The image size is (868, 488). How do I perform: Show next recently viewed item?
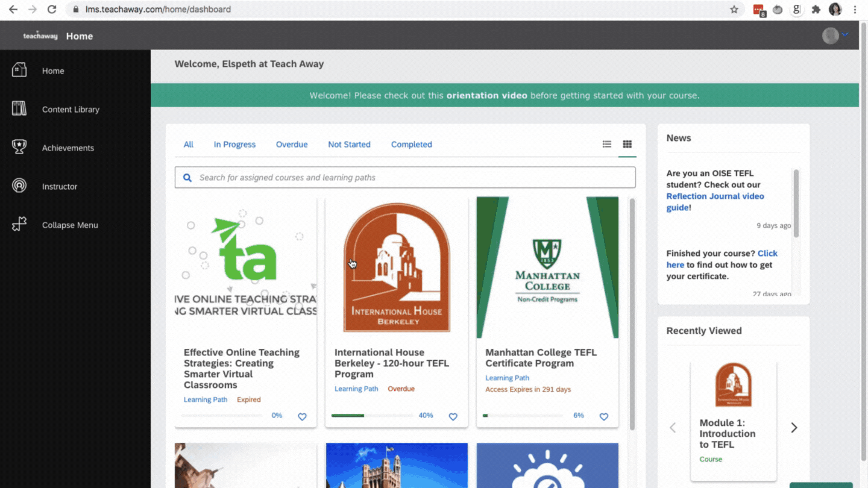pos(794,428)
